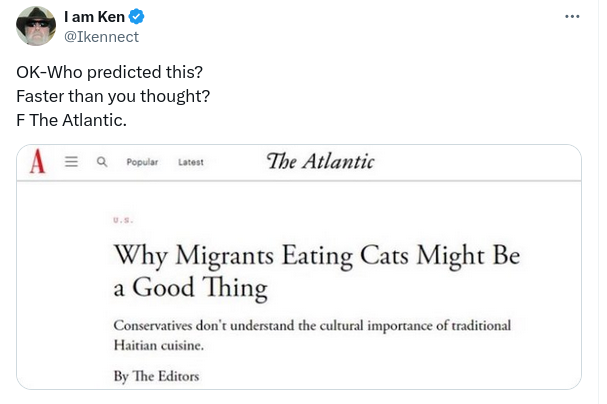
Task: Click the "By The Editors" byline
Action: tap(155, 376)
